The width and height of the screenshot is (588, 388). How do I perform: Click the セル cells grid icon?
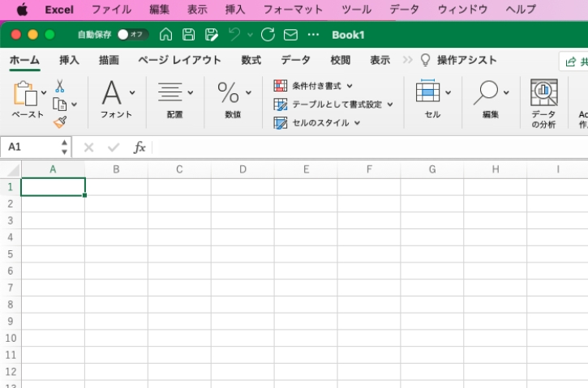[428, 91]
